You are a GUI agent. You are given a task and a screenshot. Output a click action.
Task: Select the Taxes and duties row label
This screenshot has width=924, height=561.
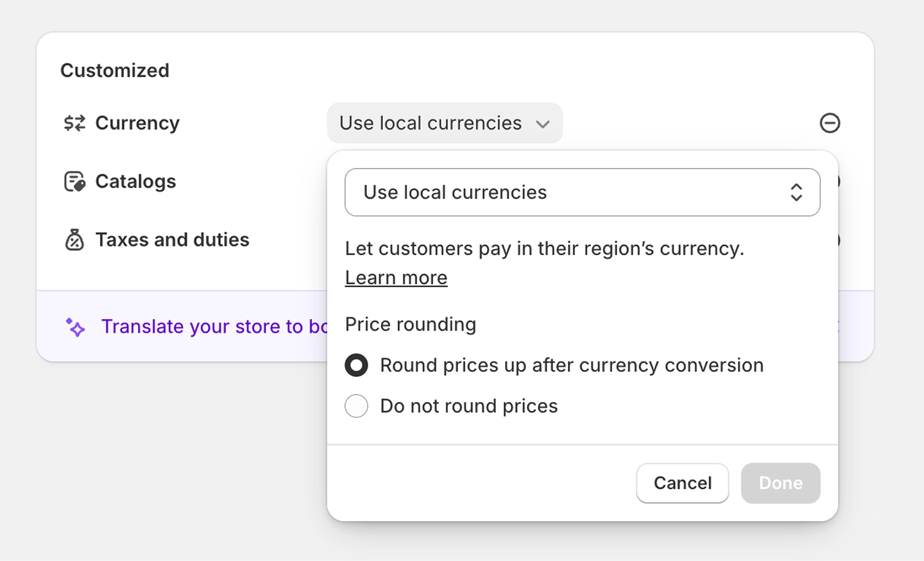click(172, 240)
